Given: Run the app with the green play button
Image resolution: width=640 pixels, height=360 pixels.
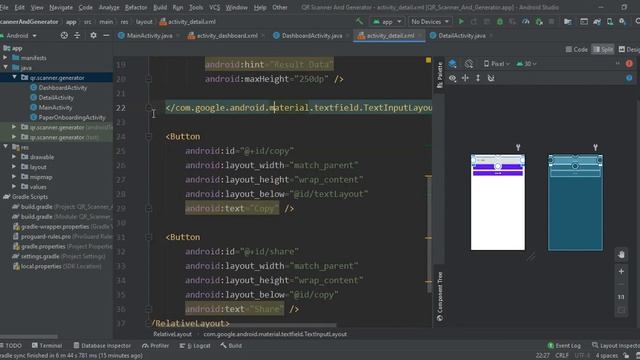Looking at the screenshot, I should click(x=461, y=22).
